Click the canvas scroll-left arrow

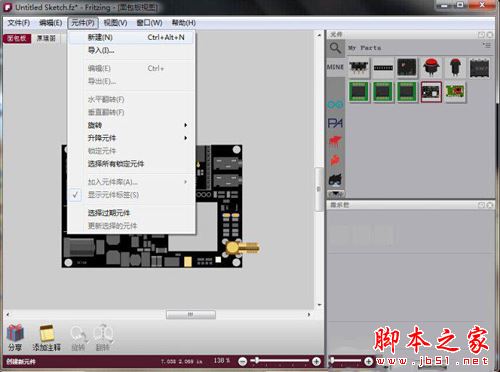pos(8,314)
